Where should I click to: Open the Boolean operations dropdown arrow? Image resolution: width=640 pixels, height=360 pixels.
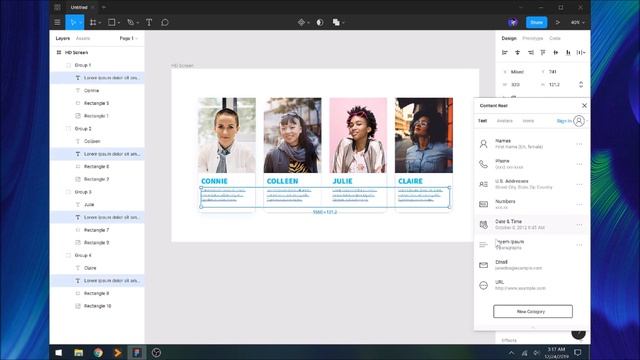pyautogui.click(x=343, y=23)
